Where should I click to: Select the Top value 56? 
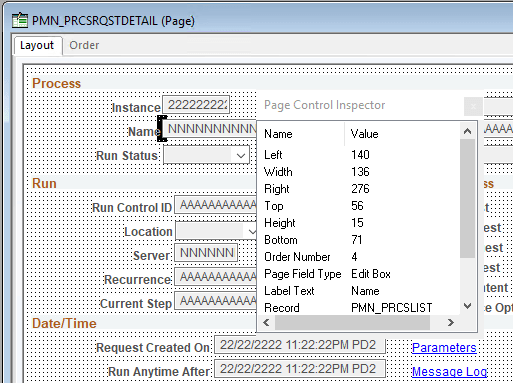[357, 206]
